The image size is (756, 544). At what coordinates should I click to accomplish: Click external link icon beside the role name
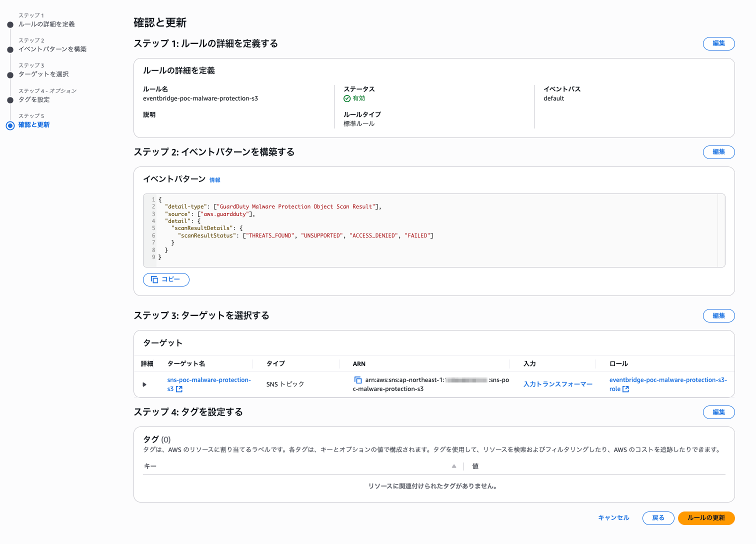point(625,389)
